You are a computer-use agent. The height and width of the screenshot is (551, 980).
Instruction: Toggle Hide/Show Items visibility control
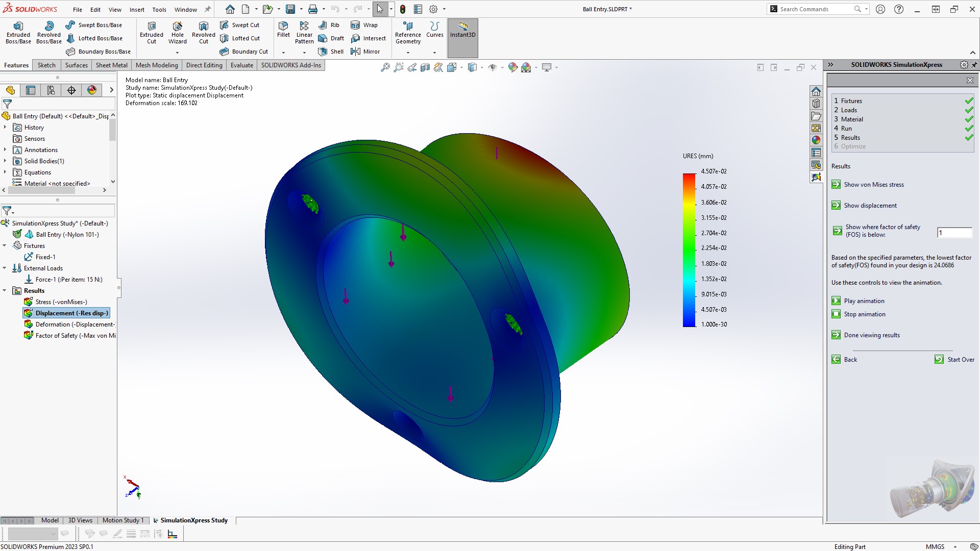[494, 67]
